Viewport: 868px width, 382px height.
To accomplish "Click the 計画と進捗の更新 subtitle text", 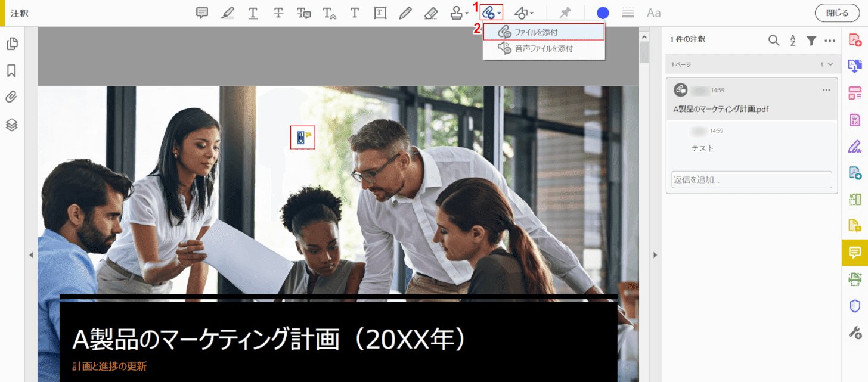I will tap(110, 366).
